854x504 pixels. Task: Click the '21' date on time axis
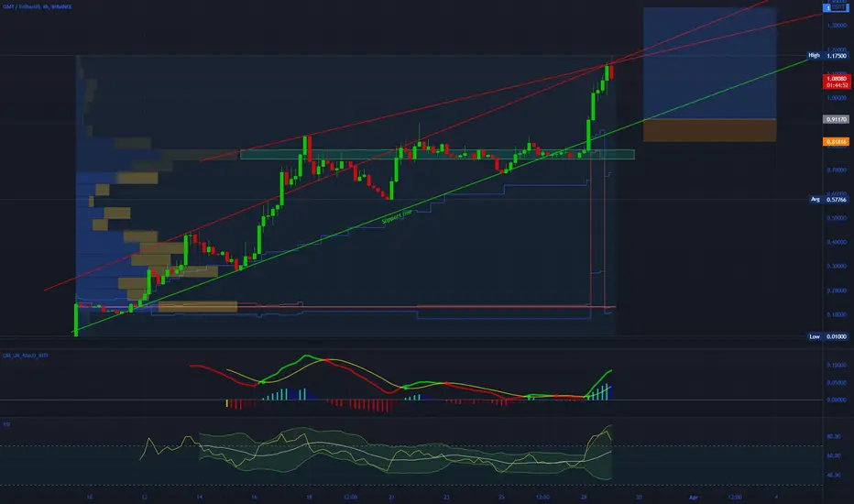tap(391, 497)
